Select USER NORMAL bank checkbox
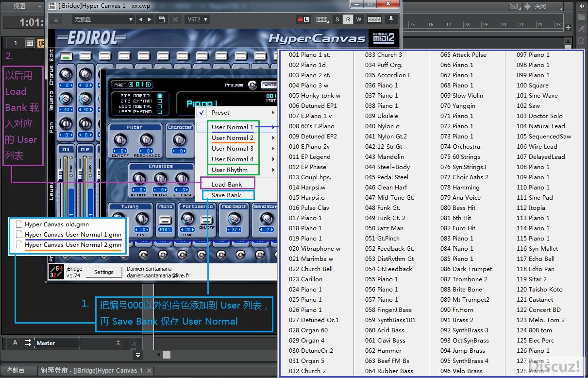Image resolution: width=588 pixels, height=378 pixels. pos(160,106)
